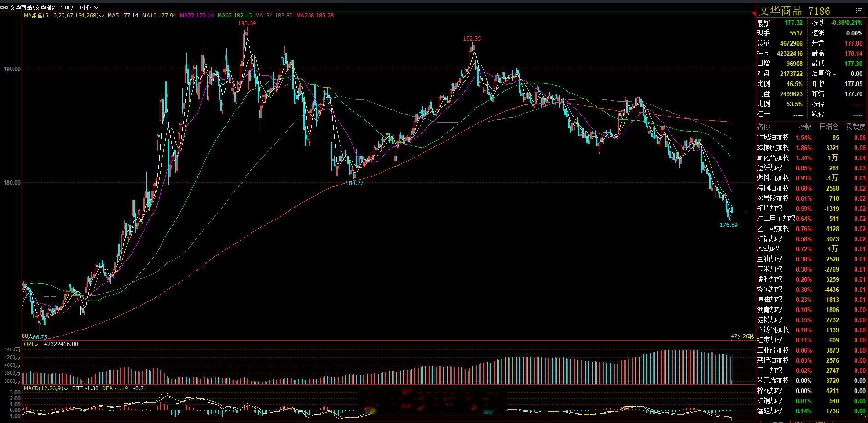Select the MA134 183.80 legend label

tap(274, 16)
